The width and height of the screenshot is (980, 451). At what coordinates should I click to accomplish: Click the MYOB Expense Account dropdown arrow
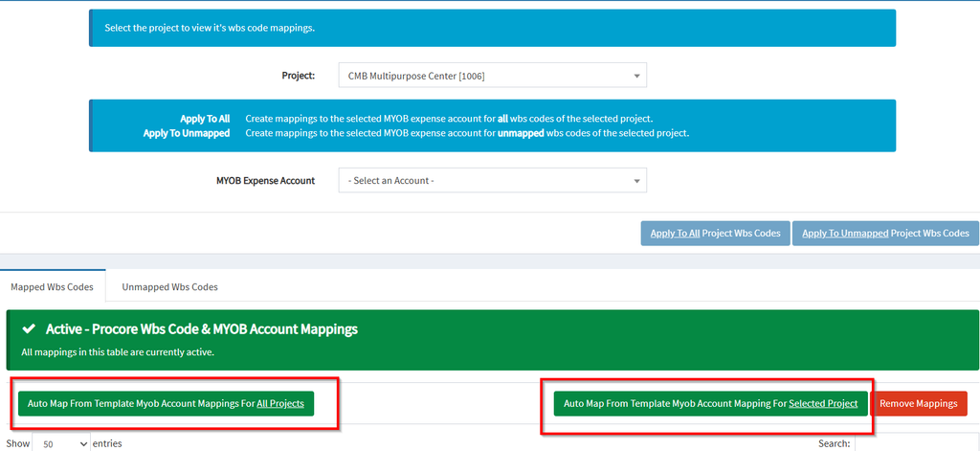click(636, 181)
